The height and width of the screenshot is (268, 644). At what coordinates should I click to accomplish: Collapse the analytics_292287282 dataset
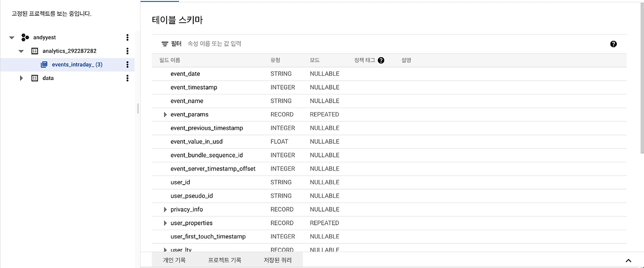click(x=21, y=51)
